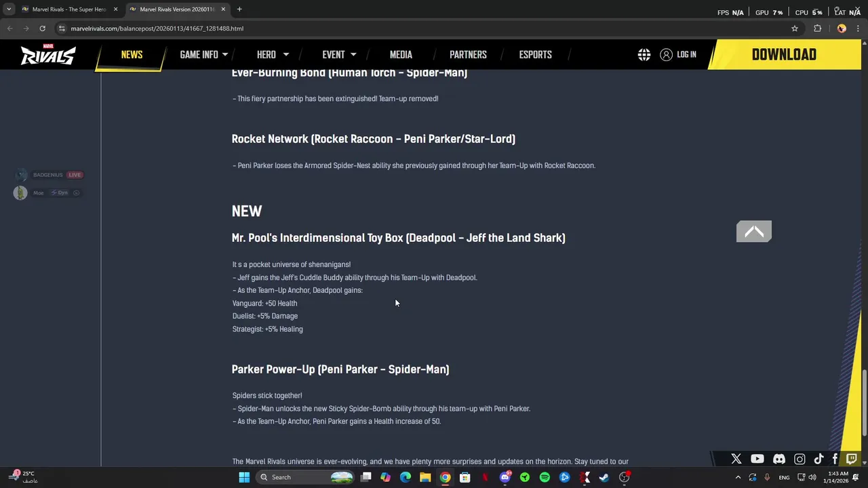
Task: Click the NEW section heading
Action: click(x=247, y=211)
